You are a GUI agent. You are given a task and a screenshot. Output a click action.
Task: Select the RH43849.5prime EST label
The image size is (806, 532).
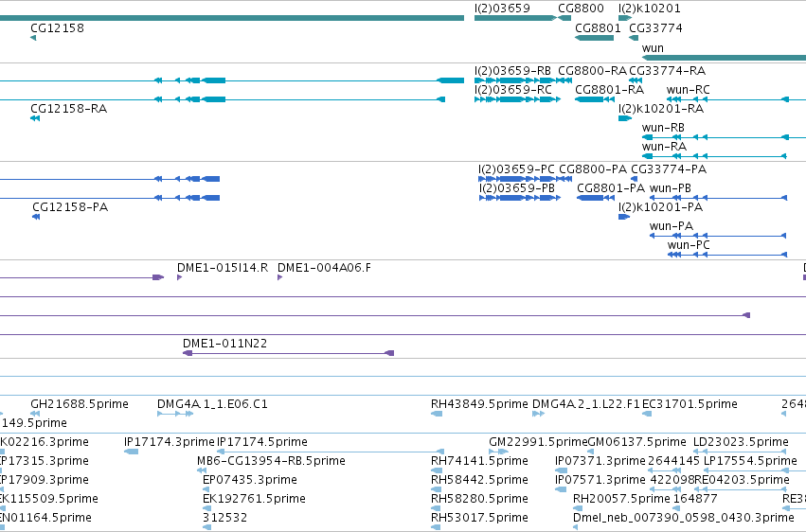pos(479,404)
